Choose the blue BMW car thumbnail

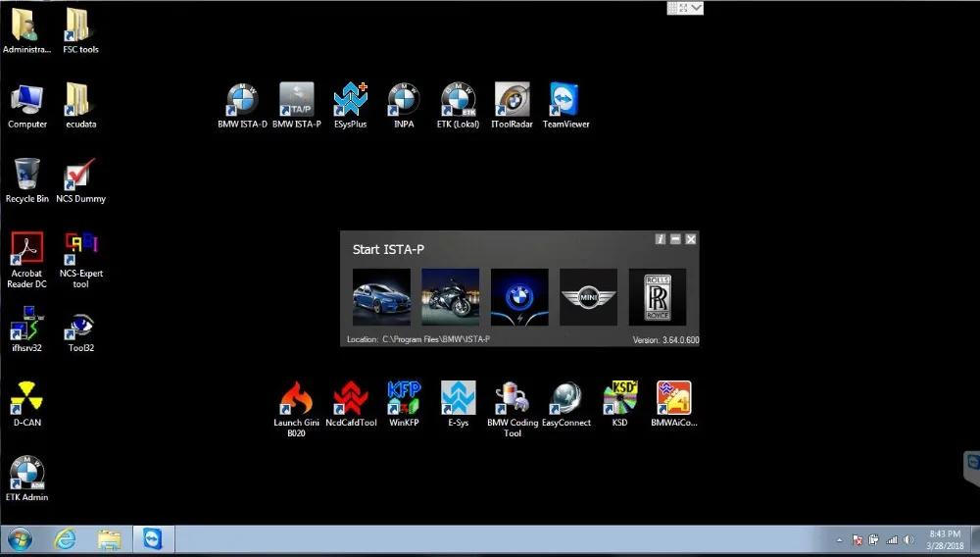[381, 297]
